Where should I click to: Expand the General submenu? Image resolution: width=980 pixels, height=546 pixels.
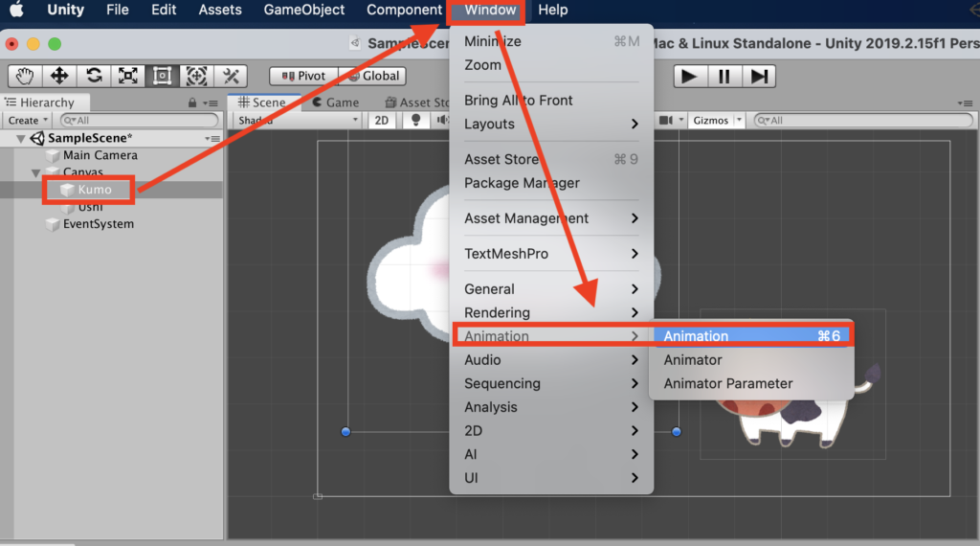(x=551, y=289)
